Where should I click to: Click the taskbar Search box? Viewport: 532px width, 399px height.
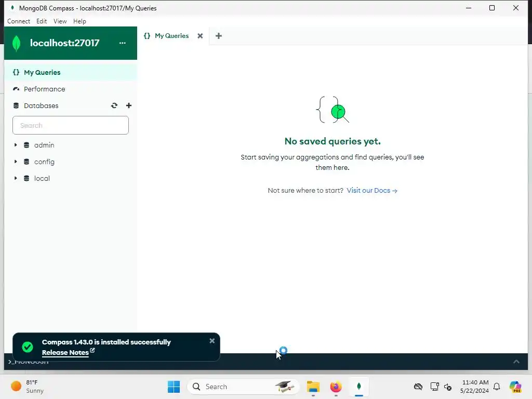(x=243, y=387)
